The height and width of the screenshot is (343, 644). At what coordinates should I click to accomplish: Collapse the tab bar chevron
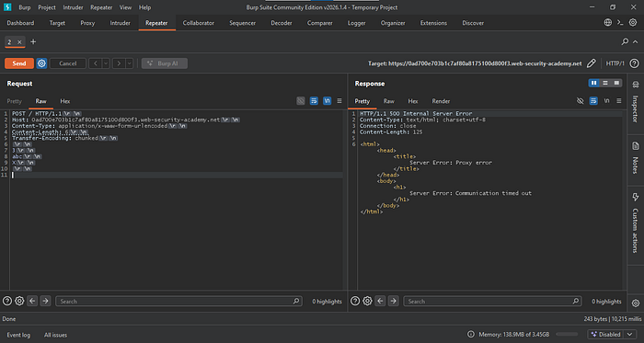coord(636,41)
